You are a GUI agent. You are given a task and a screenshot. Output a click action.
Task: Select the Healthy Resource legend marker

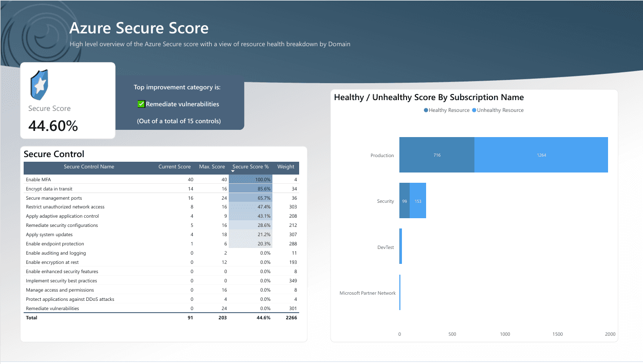pyautogui.click(x=426, y=110)
